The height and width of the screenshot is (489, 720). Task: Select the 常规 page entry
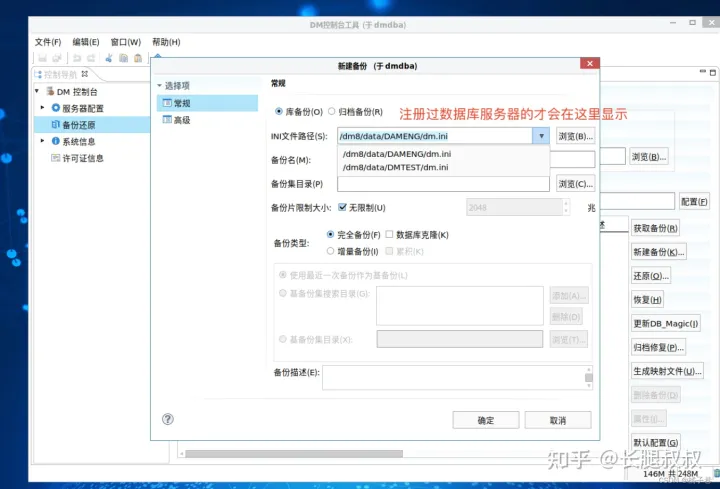click(207, 103)
